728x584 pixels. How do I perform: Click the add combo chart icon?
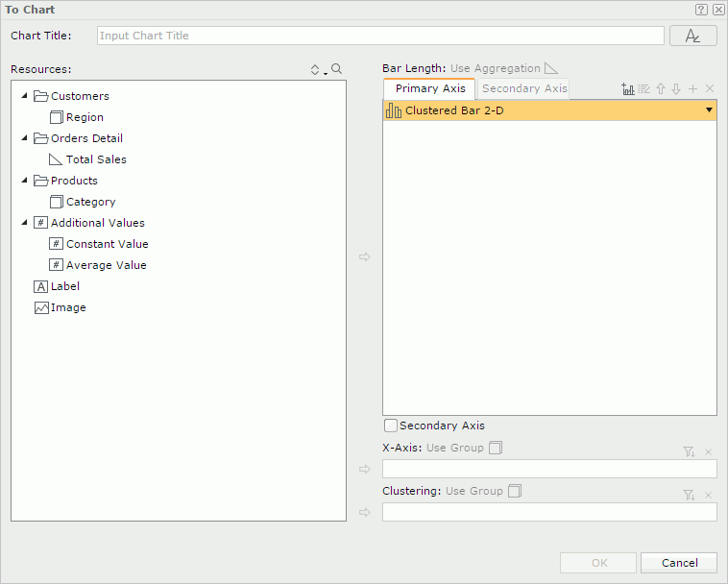628,88
